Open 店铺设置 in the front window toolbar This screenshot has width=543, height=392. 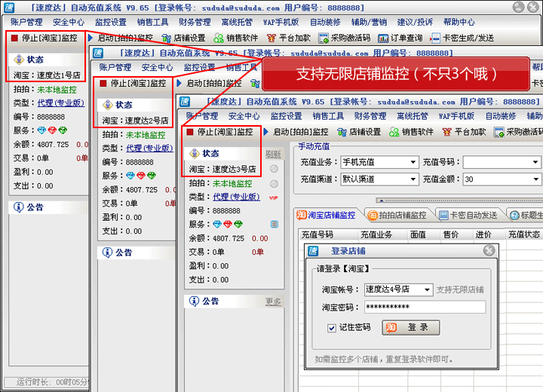(359, 132)
